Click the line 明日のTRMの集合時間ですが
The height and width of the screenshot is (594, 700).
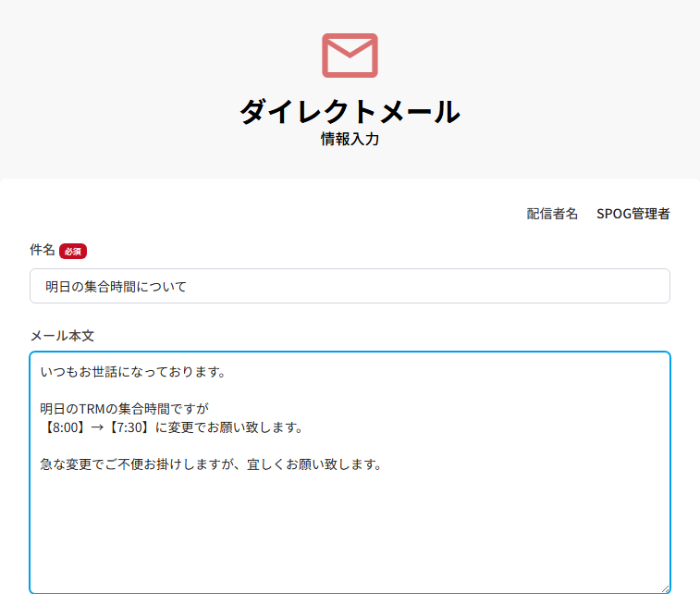[125, 409]
